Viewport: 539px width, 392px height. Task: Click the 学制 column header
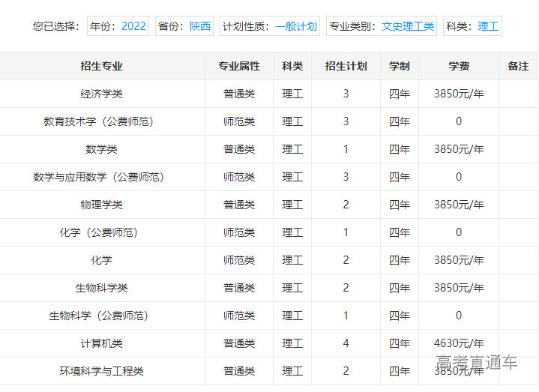click(x=400, y=66)
